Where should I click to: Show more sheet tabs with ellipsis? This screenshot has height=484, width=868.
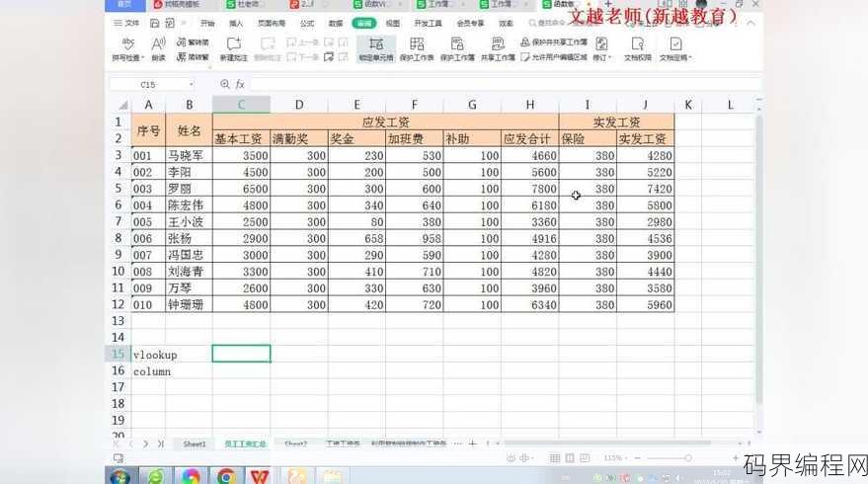(457, 444)
